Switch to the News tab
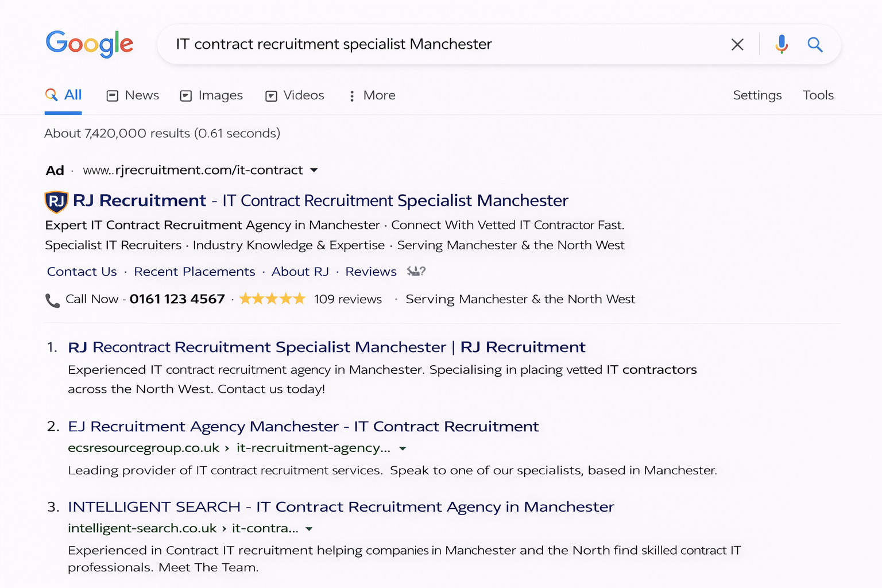This screenshot has width=882, height=588. (x=133, y=95)
